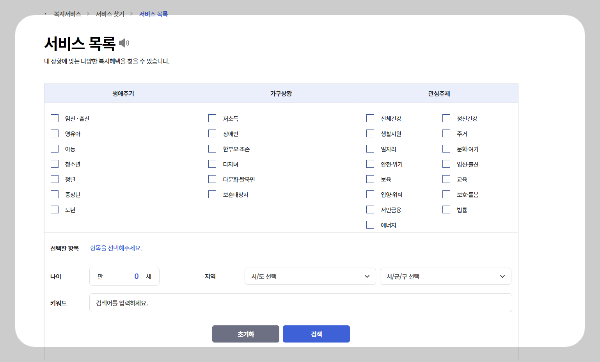The width and height of the screenshot is (600, 362).
Task: Enable the 다자녀 checkbox
Action: coord(212,164)
